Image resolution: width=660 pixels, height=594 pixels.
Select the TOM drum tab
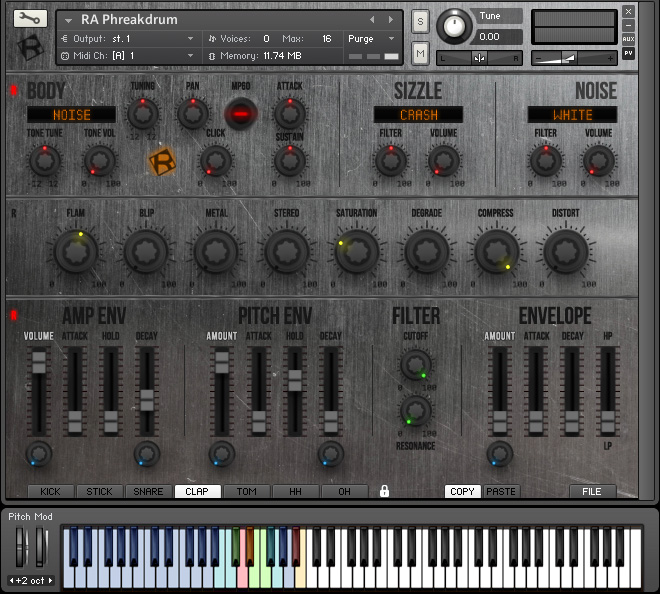pos(246,491)
